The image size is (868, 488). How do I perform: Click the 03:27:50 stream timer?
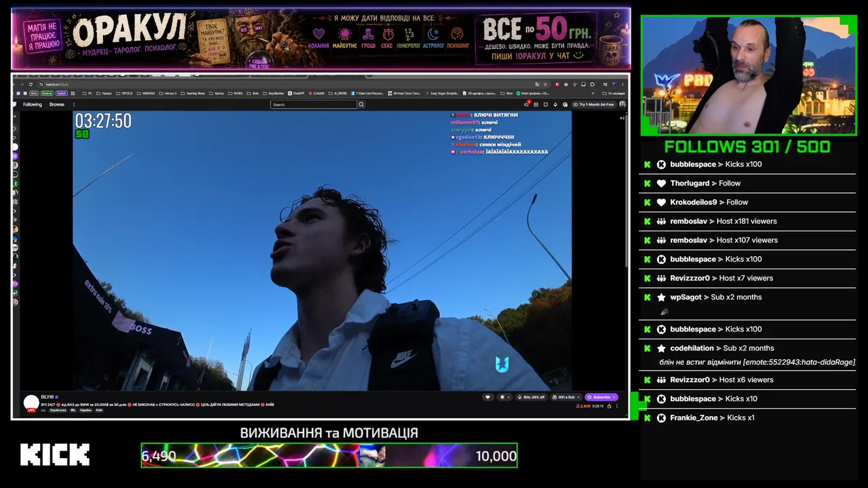[x=103, y=121]
